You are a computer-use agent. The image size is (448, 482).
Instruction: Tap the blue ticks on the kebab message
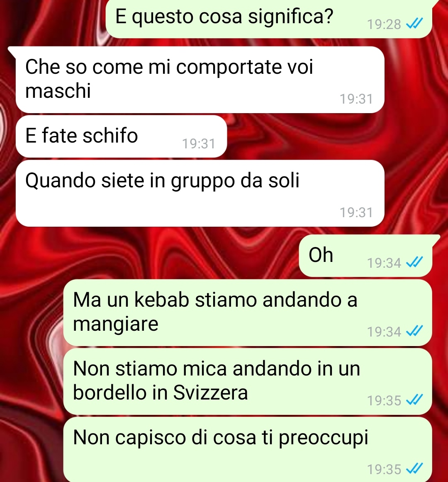point(414,332)
